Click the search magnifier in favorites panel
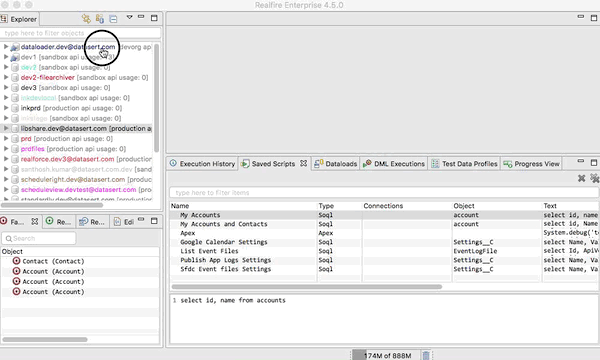Viewport: 600px width, 360px height. coord(8,238)
